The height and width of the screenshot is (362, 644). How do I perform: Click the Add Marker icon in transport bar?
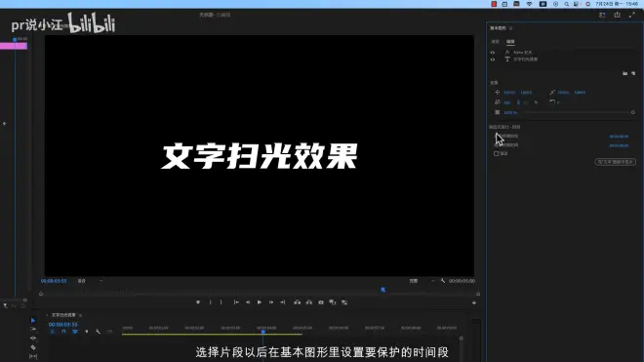[x=198, y=302]
